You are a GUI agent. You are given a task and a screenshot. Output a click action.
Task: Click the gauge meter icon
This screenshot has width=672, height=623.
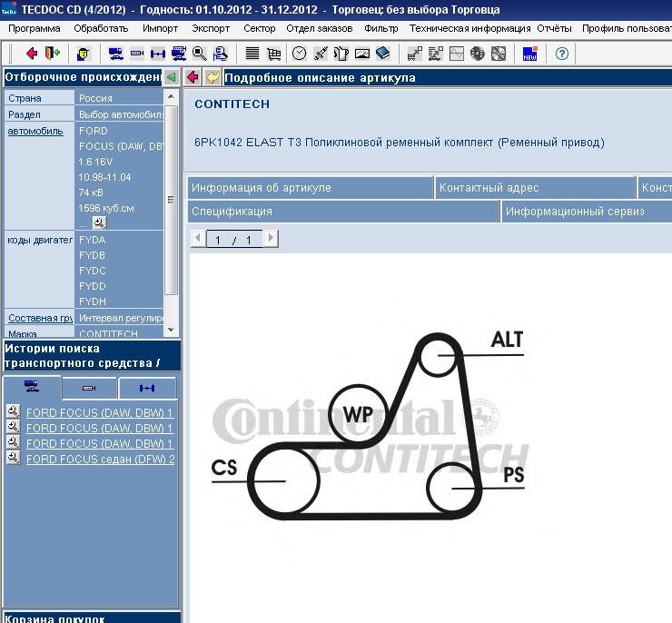[x=362, y=54]
